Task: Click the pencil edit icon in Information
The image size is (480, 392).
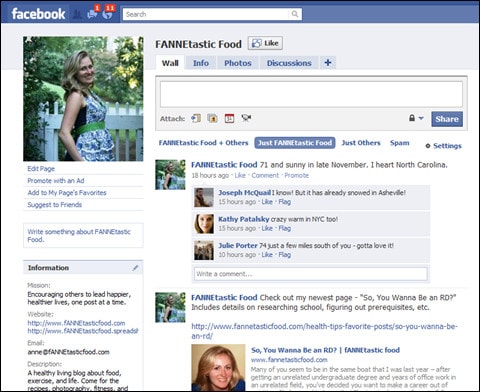Action: pos(135,268)
